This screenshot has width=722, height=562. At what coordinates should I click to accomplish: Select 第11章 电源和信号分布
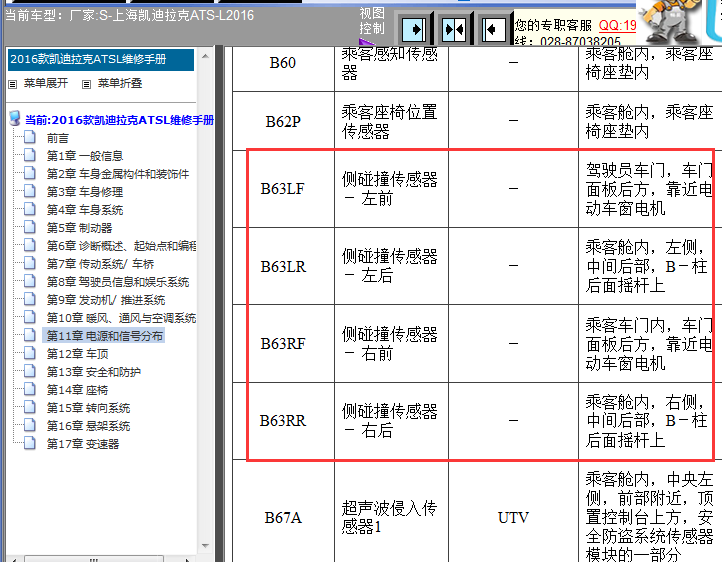[105, 336]
